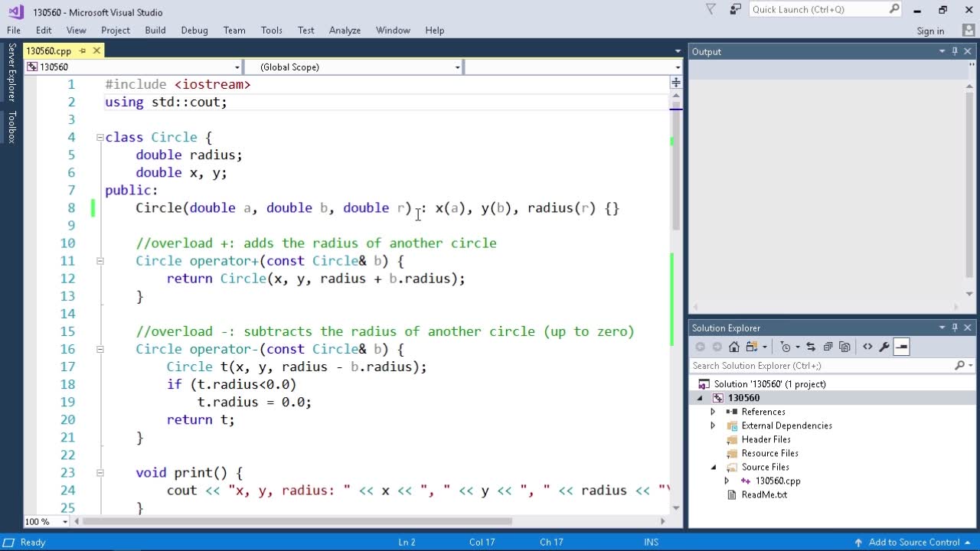The image size is (980, 551).
Task: Click the Quick Launch search field
Action: (818, 10)
